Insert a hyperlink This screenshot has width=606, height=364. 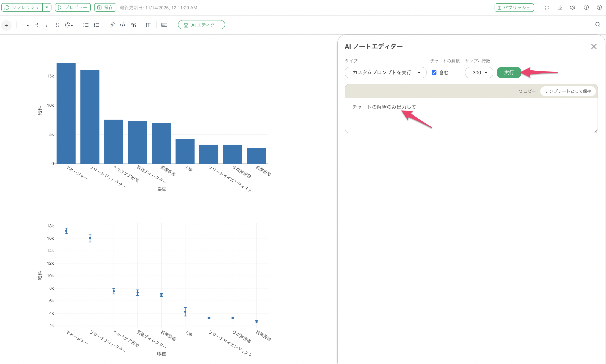coord(112,25)
